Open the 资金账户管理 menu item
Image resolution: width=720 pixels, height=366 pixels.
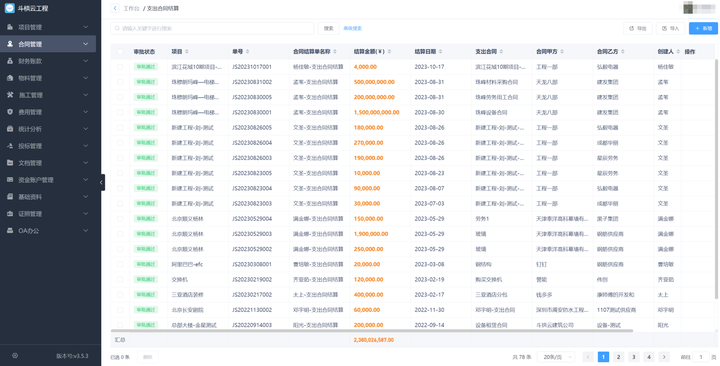48,180
